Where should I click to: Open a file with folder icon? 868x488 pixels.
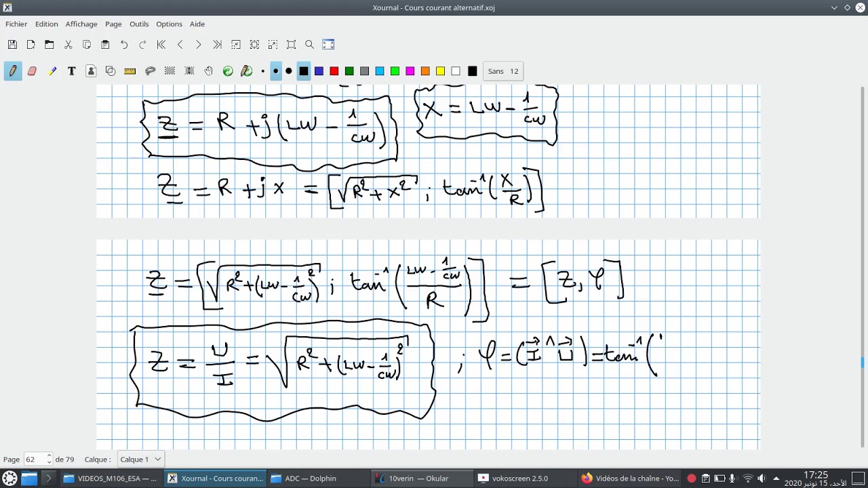(50, 45)
